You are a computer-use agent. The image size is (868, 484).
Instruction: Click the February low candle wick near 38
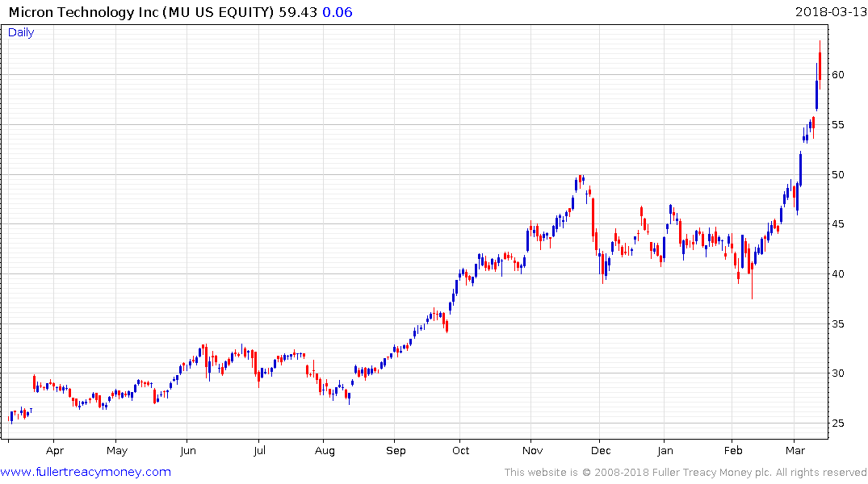[x=753, y=279]
